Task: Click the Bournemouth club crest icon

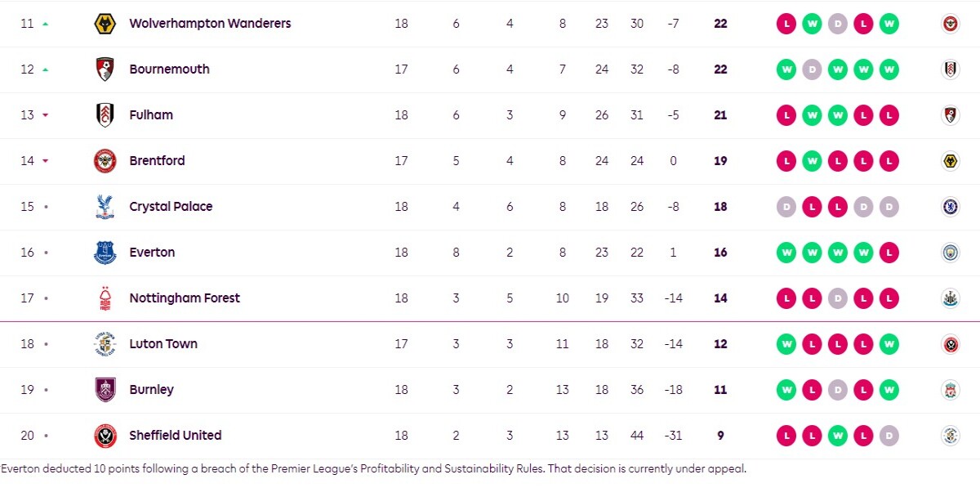Action: [105, 69]
